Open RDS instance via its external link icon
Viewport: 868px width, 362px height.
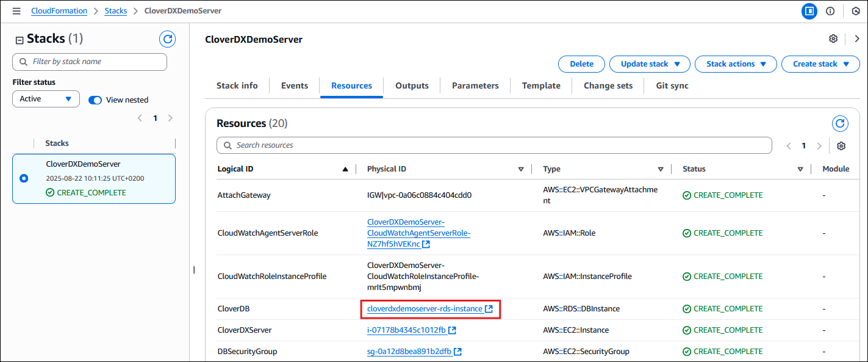click(x=489, y=308)
